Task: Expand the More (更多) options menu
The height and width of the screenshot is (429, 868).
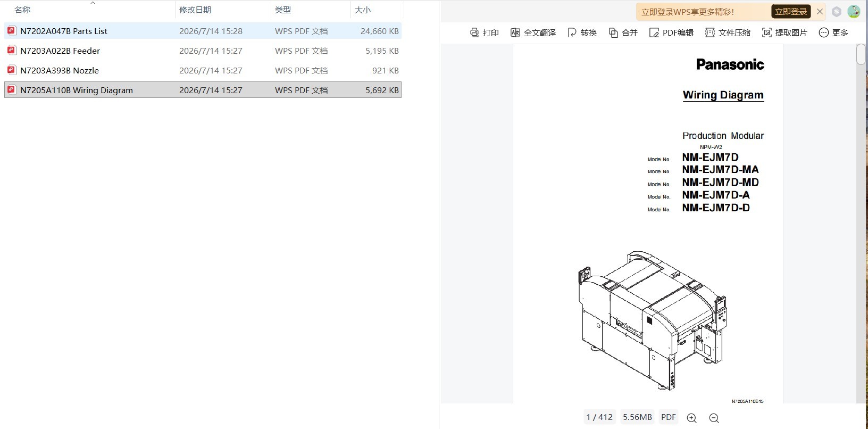Action: [x=833, y=32]
